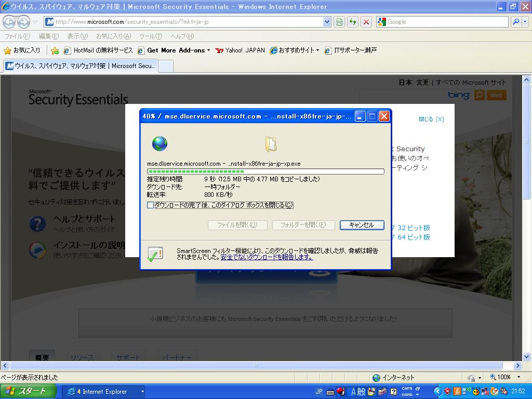The image size is (532, 399).
Task: Click the language bar help question icon
Action: click(394, 392)
